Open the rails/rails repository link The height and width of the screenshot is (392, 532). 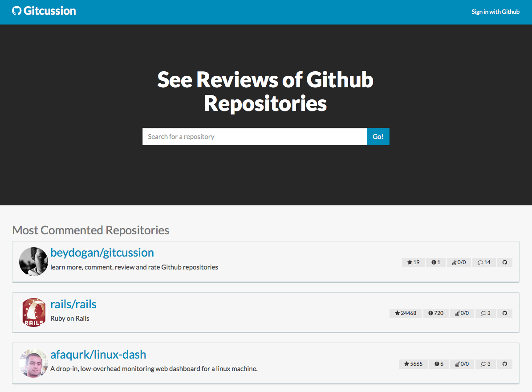73,304
